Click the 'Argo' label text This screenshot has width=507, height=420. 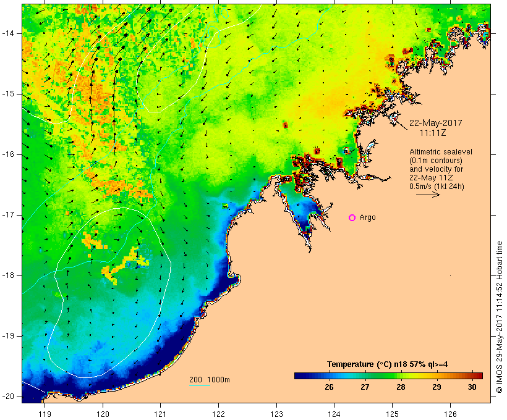tap(367, 218)
